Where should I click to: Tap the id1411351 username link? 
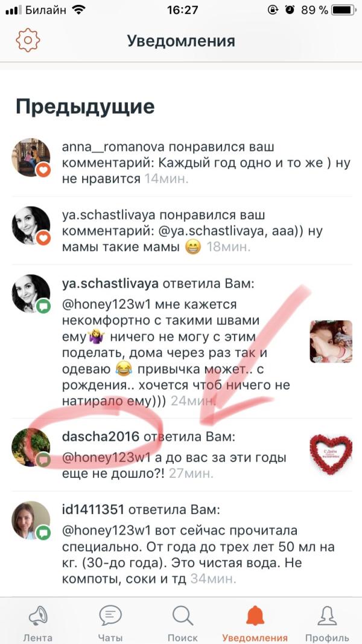(93, 510)
